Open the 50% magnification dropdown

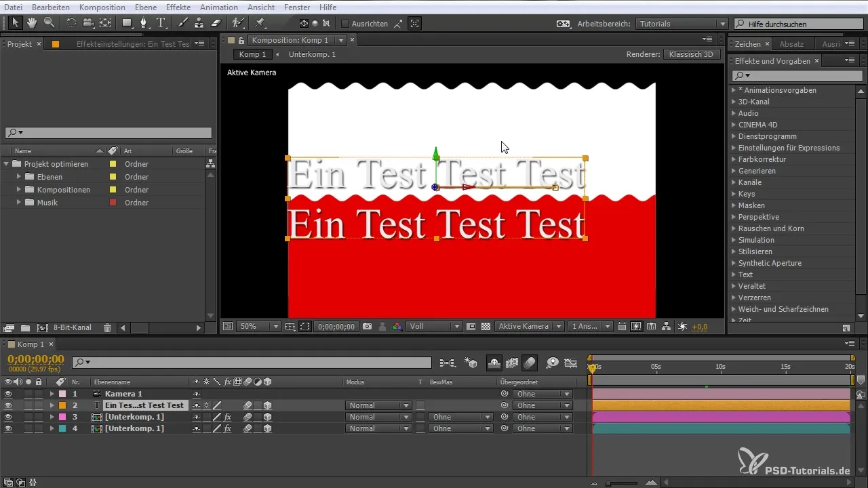click(x=258, y=326)
